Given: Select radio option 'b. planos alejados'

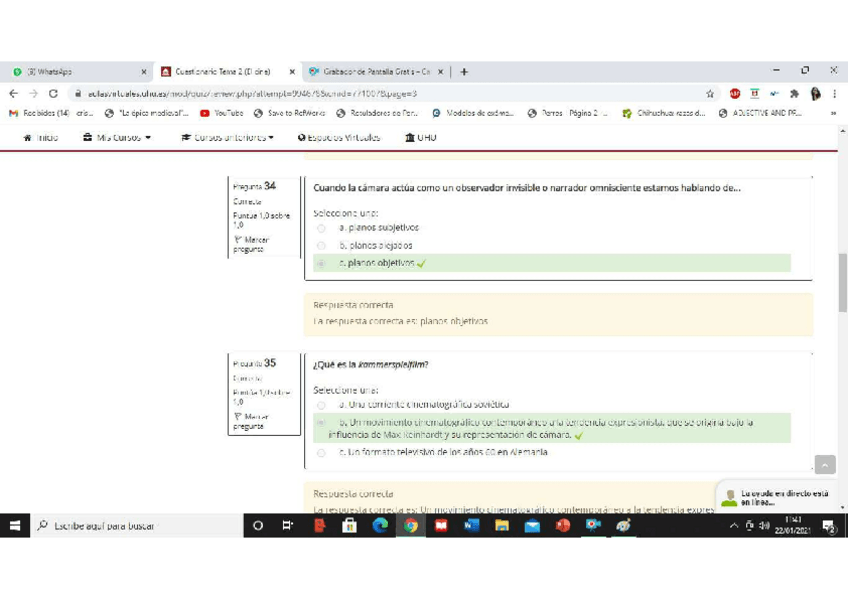Looking at the screenshot, I should pos(321,245).
